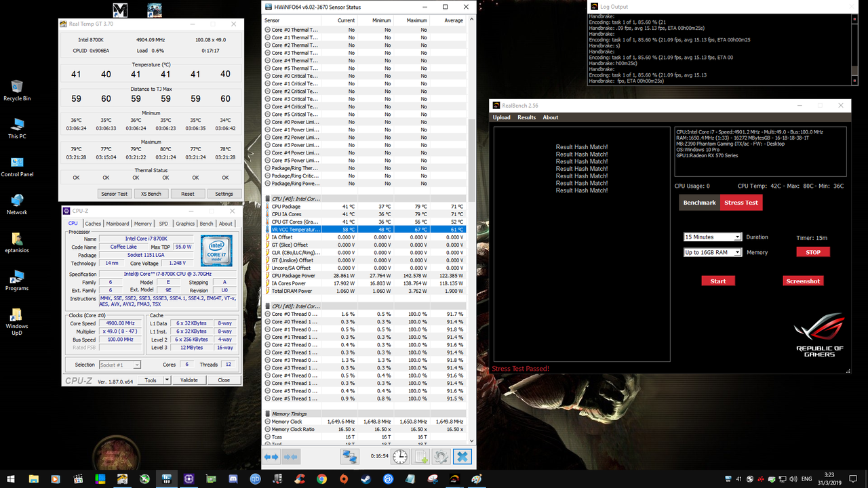Switch to CPU-Z Graphics tab

pyautogui.click(x=184, y=224)
